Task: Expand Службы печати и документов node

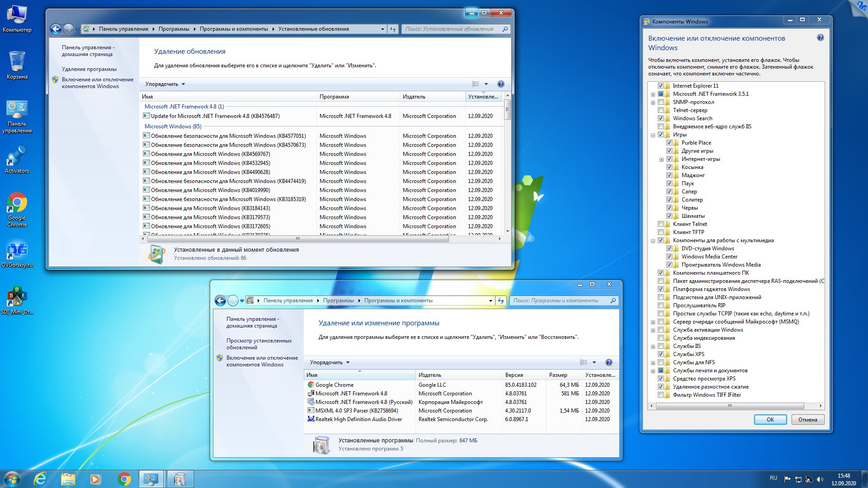Action: (x=653, y=371)
